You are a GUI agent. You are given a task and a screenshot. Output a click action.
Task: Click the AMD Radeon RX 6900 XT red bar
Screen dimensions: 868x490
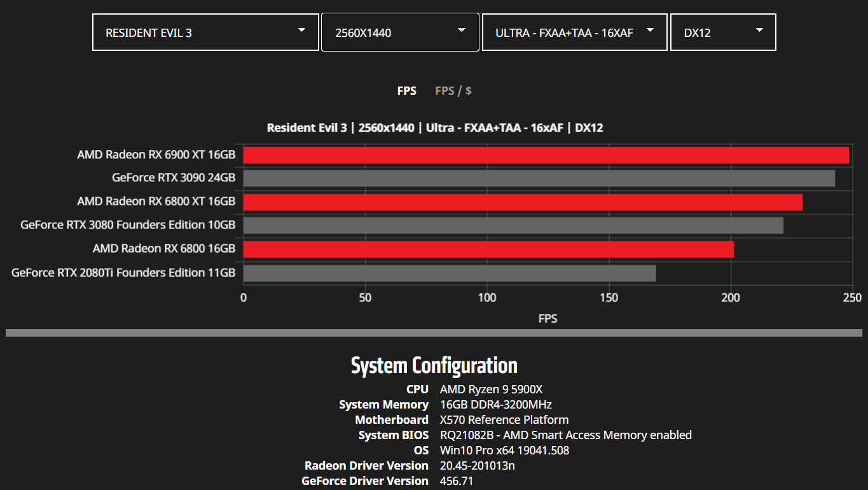coord(546,155)
